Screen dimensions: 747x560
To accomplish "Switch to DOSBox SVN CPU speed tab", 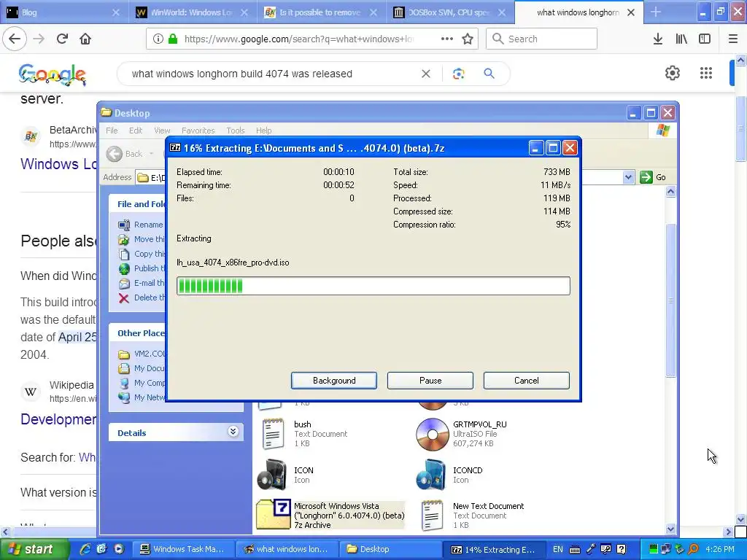I will point(448,12).
